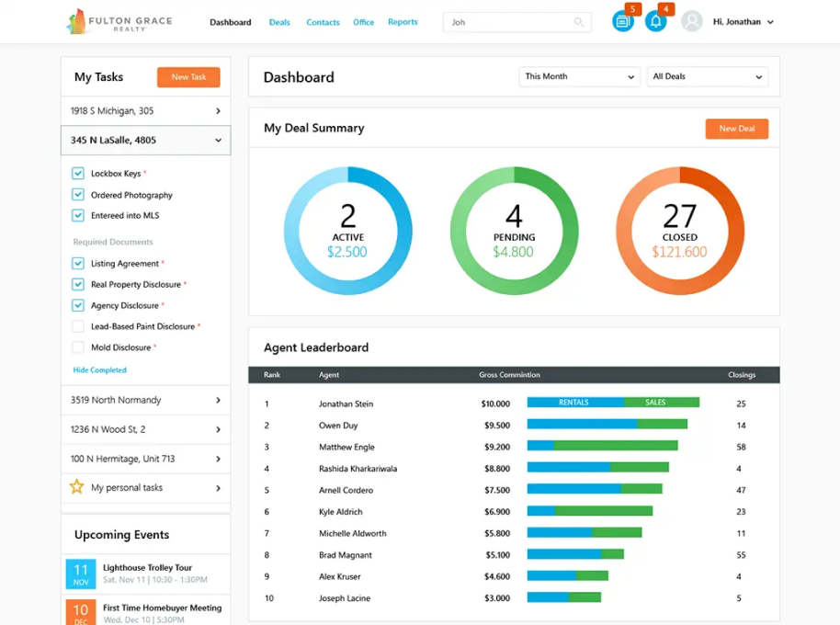
Task: Click the Nov 11 calendar date tile
Action: (x=81, y=574)
